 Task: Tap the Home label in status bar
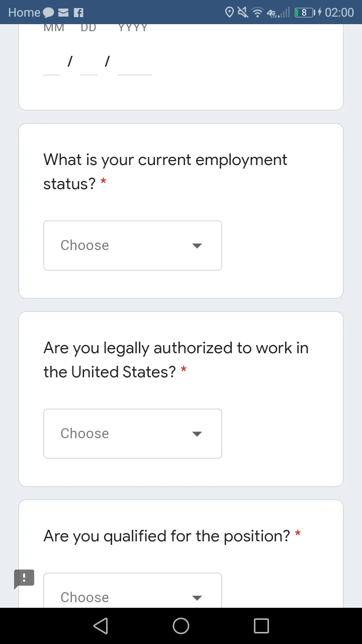(24, 13)
